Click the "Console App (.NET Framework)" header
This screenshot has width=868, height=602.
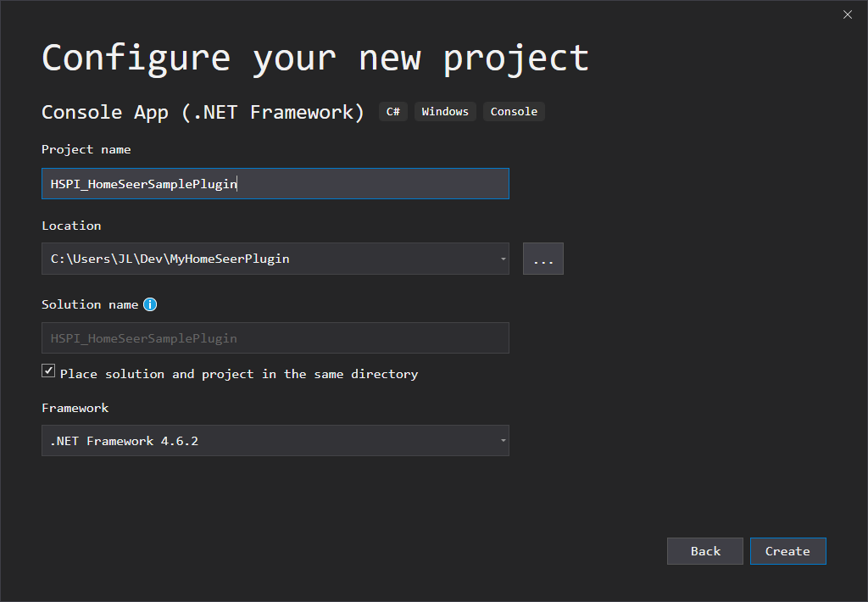coord(203,111)
